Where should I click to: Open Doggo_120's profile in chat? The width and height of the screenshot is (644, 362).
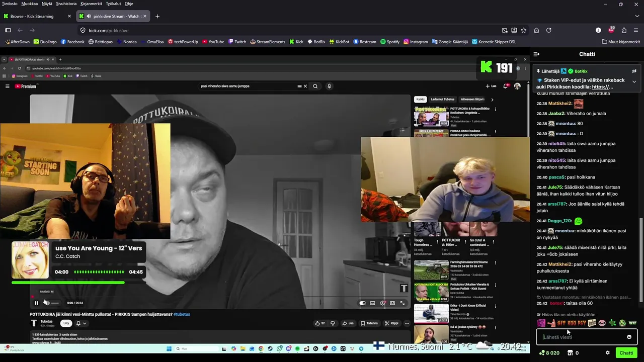pos(560,221)
